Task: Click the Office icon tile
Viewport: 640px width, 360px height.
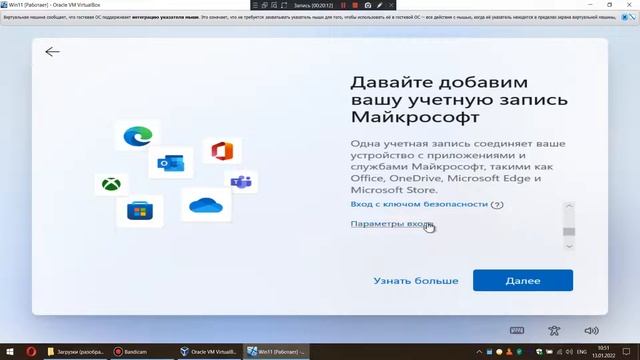Action: [222, 151]
